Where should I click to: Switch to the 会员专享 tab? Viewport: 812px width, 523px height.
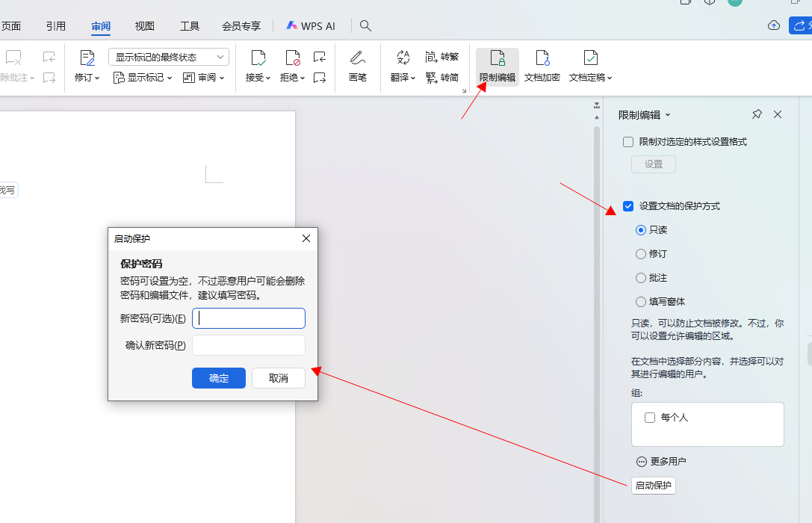(x=241, y=26)
